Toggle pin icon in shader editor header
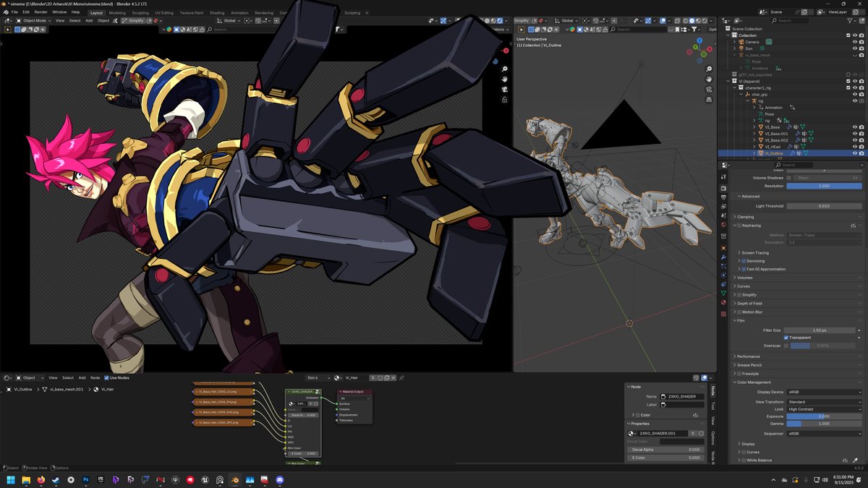This screenshot has height=488, width=868. (401, 377)
